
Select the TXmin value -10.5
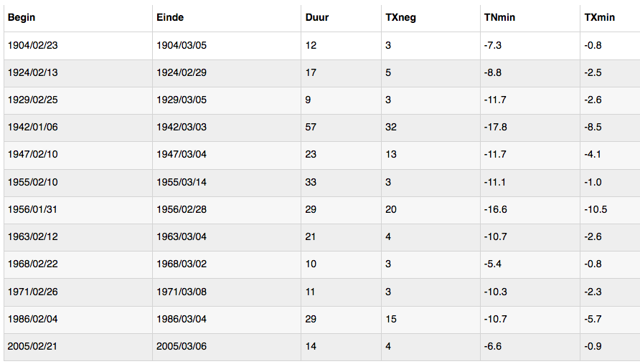point(596,209)
